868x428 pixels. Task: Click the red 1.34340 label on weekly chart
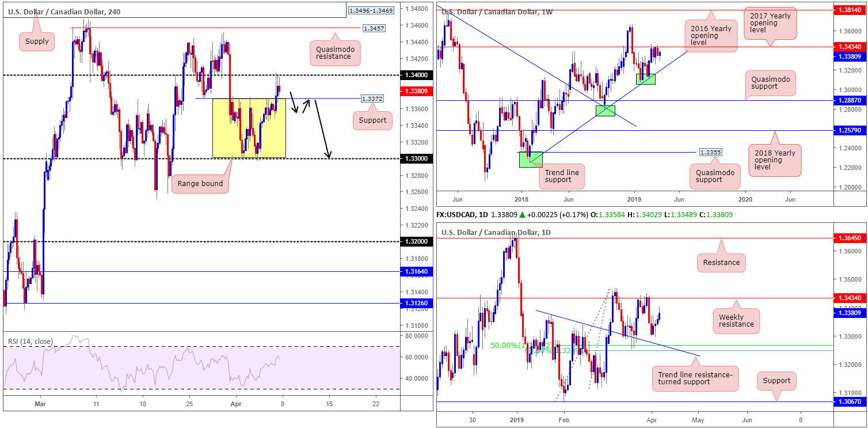[x=850, y=47]
